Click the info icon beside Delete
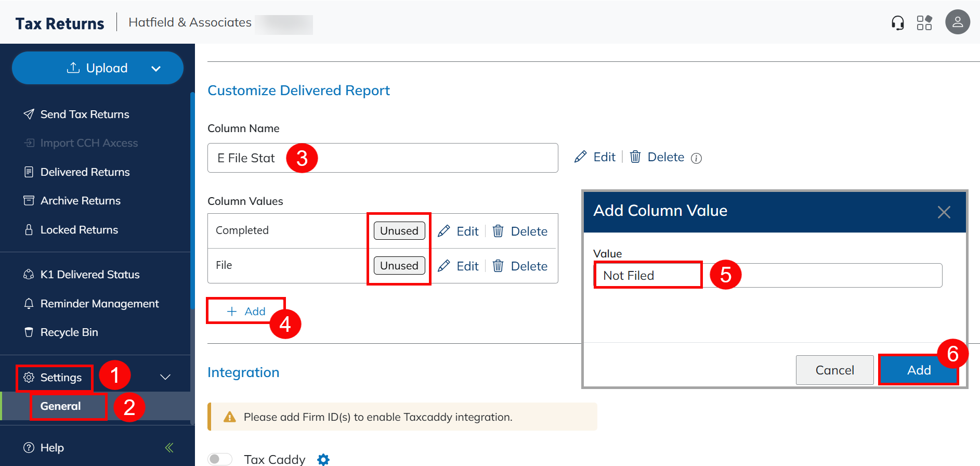Viewport: 980px width, 466px height. [x=696, y=158]
